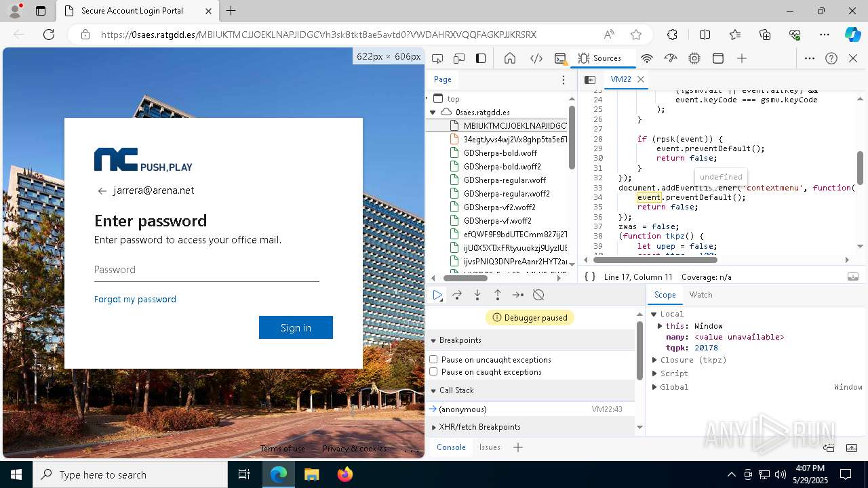Refresh the browser page

pos(49,35)
